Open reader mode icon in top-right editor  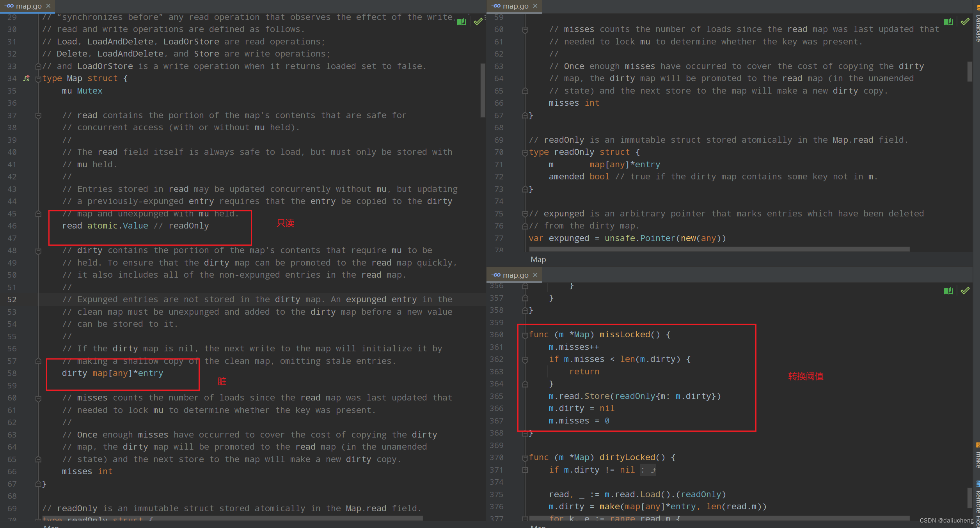click(x=948, y=21)
